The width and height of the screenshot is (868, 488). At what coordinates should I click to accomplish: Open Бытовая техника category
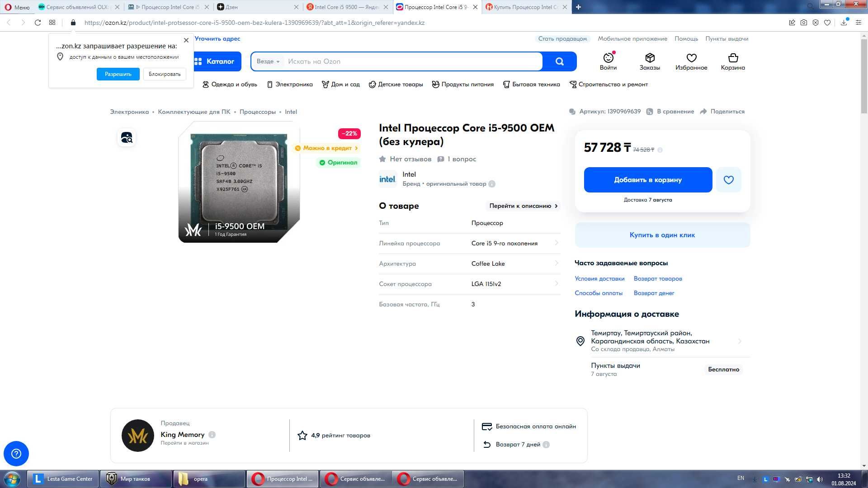click(531, 84)
